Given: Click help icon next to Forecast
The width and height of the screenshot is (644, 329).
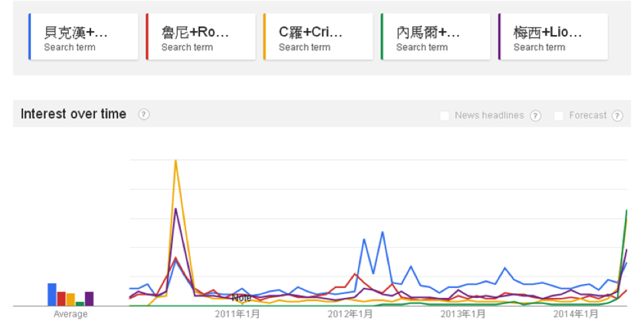Looking at the screenshot, I should [x=617, y=116].
